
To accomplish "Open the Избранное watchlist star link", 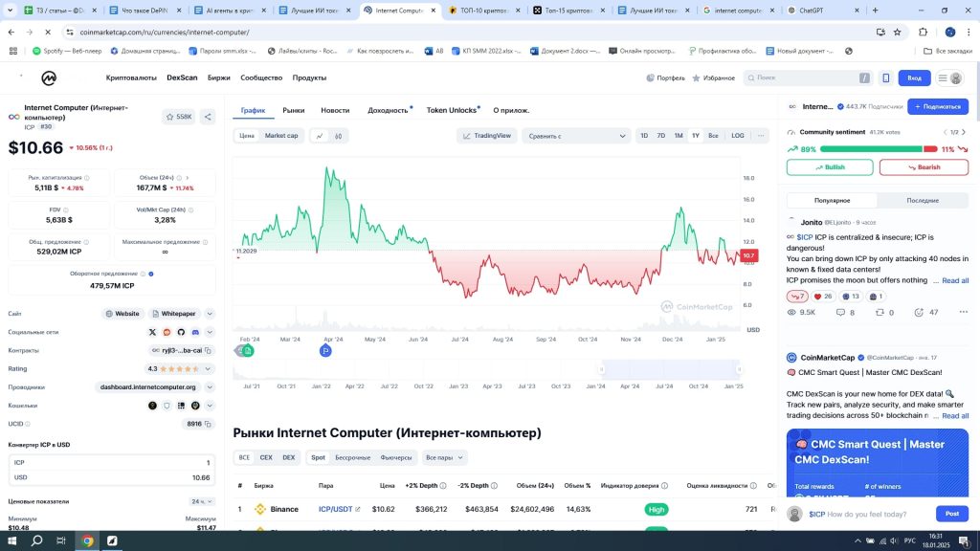I will (714, 78).
